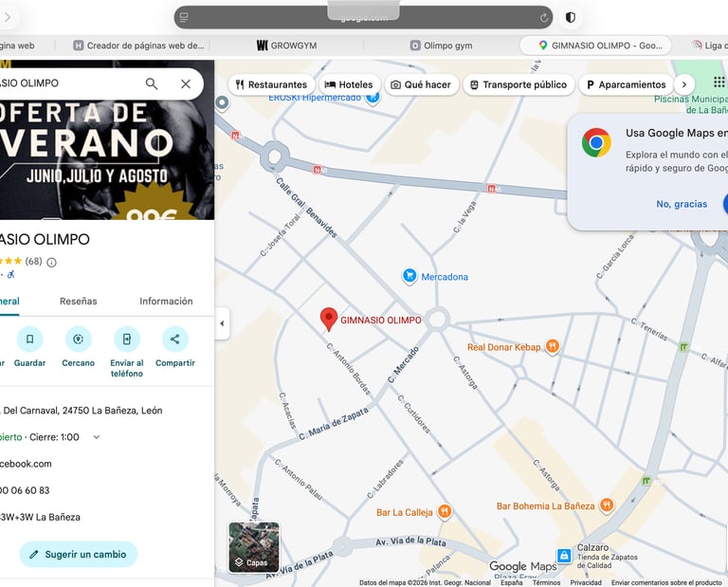The width and height of the screenshot is (728, 587).
Task: Click the red GIMNASIO OLIMPO map pin
Action: pos(329,319)
